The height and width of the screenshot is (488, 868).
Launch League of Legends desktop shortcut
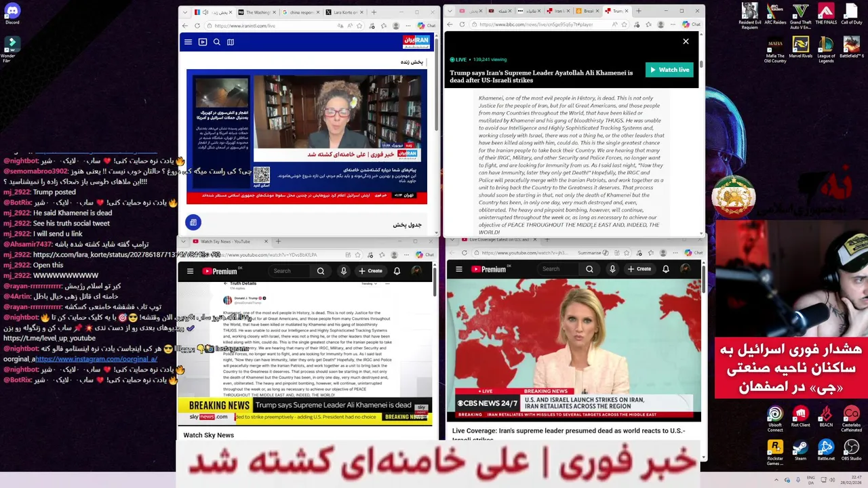point(826,50)
